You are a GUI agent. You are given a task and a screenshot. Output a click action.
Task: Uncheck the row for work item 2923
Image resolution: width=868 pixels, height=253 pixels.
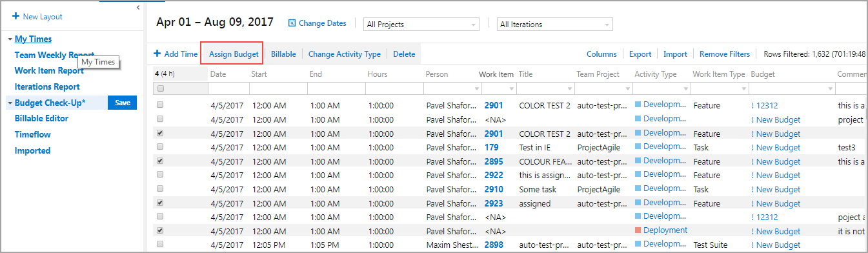coord(160,203)
